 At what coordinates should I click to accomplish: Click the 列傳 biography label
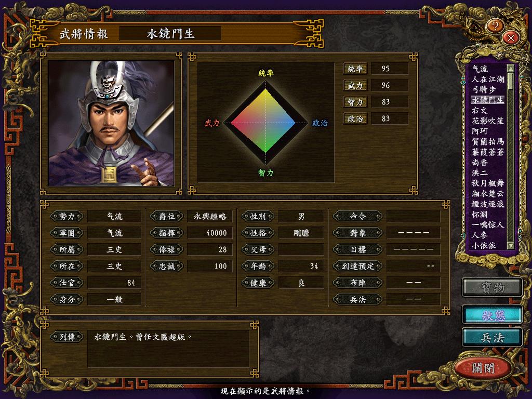point(67,337)
